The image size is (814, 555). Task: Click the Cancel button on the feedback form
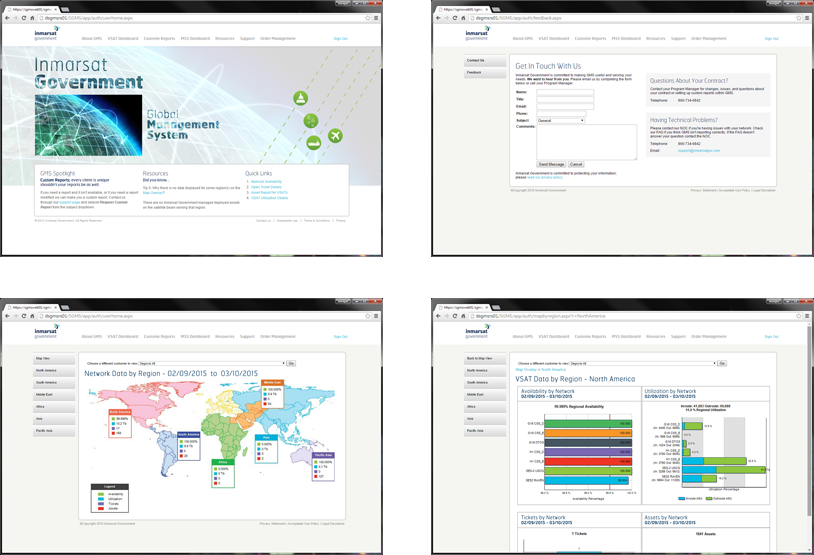(576, 164)
